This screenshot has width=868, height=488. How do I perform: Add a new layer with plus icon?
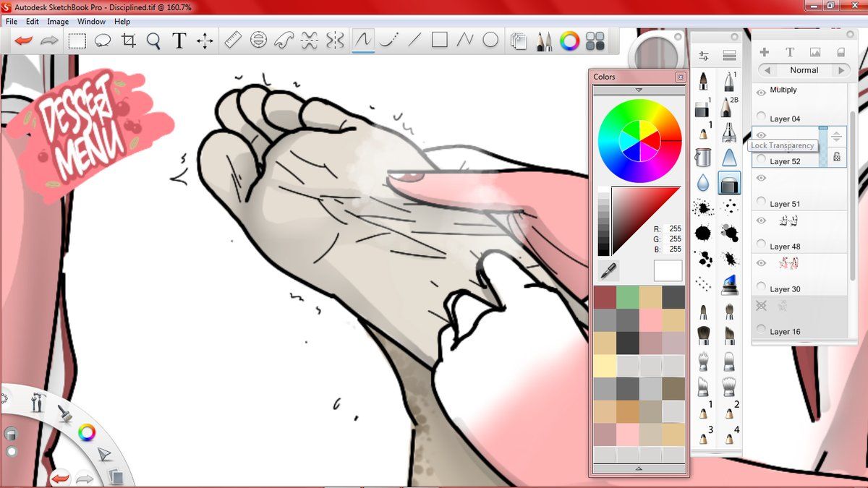point(765,52)
